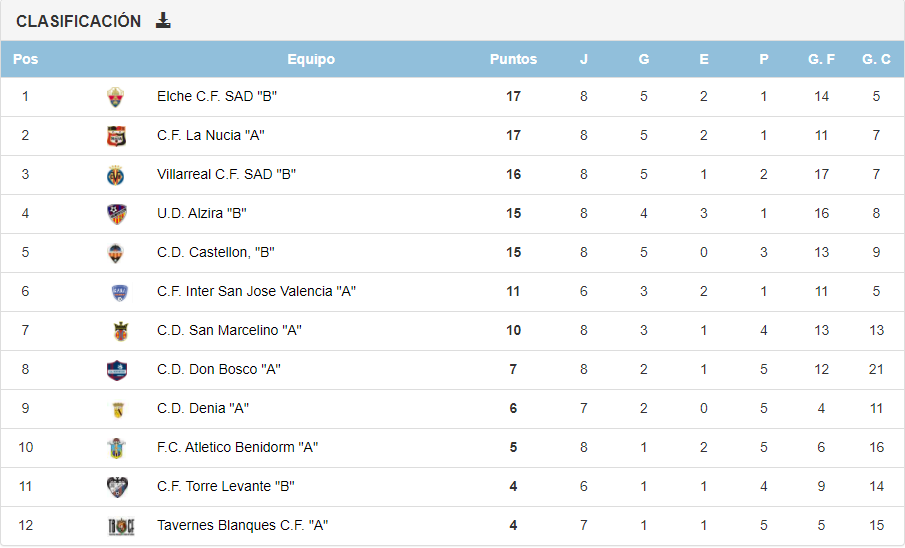Click the C.D. San Marcelino crest

120,331
